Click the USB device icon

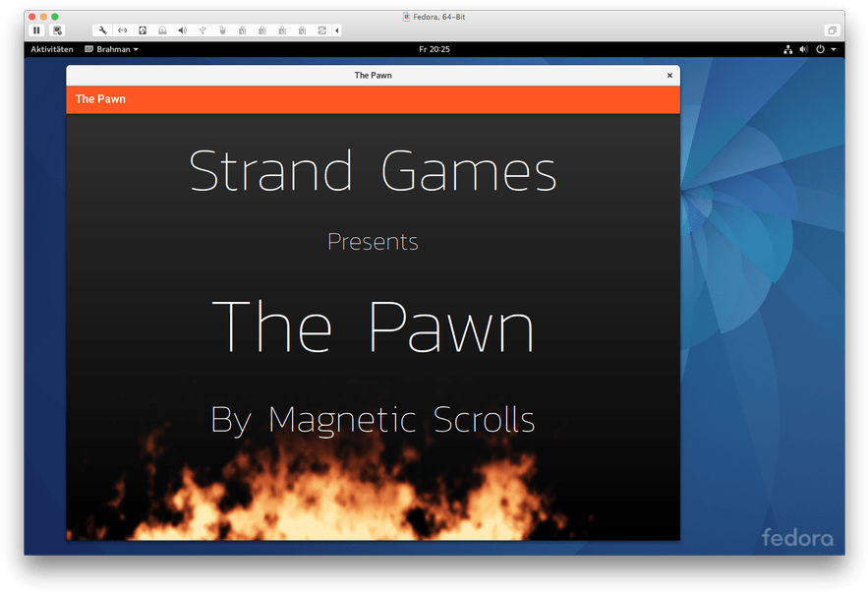coord(203,30)
